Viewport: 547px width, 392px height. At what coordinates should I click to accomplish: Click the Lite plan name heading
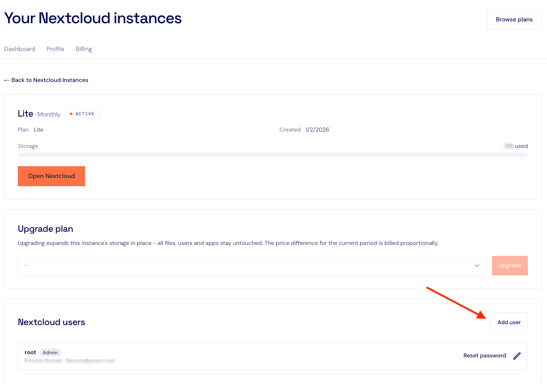(25, 113)
